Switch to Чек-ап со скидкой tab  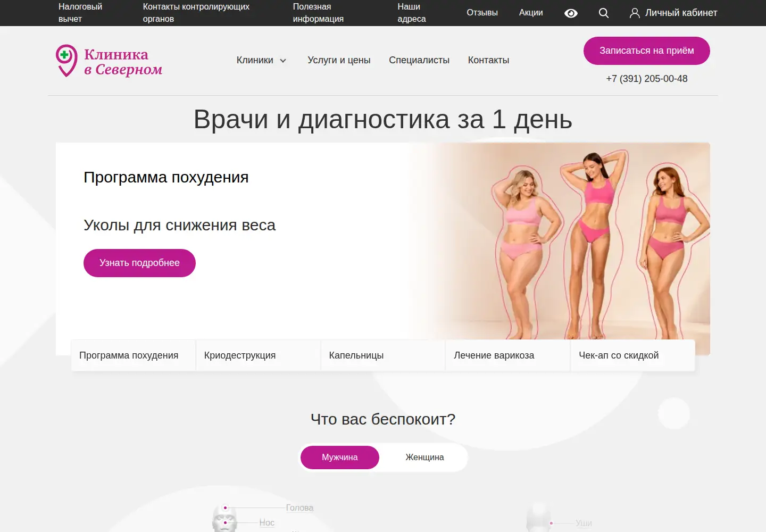633,355
